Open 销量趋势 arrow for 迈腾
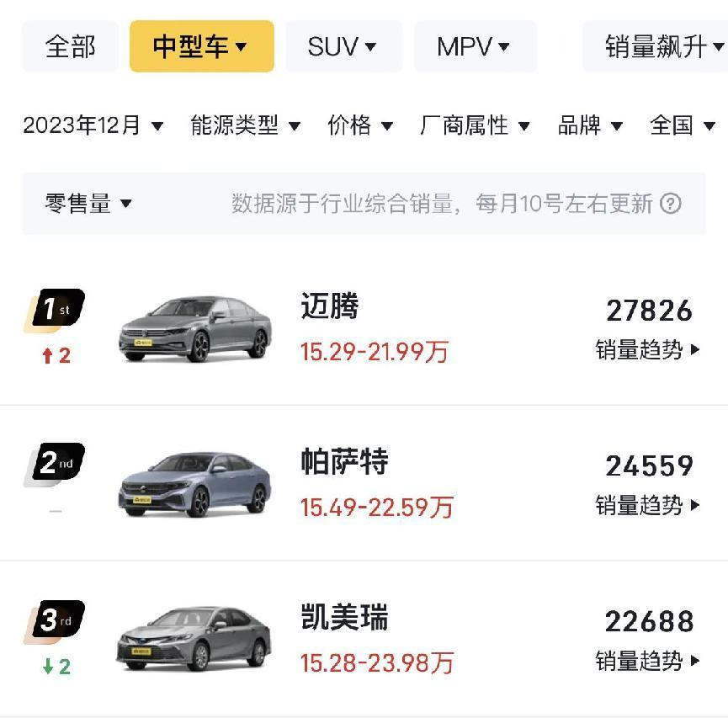Viewport: 728px width, 718px height. pos(695,349)
